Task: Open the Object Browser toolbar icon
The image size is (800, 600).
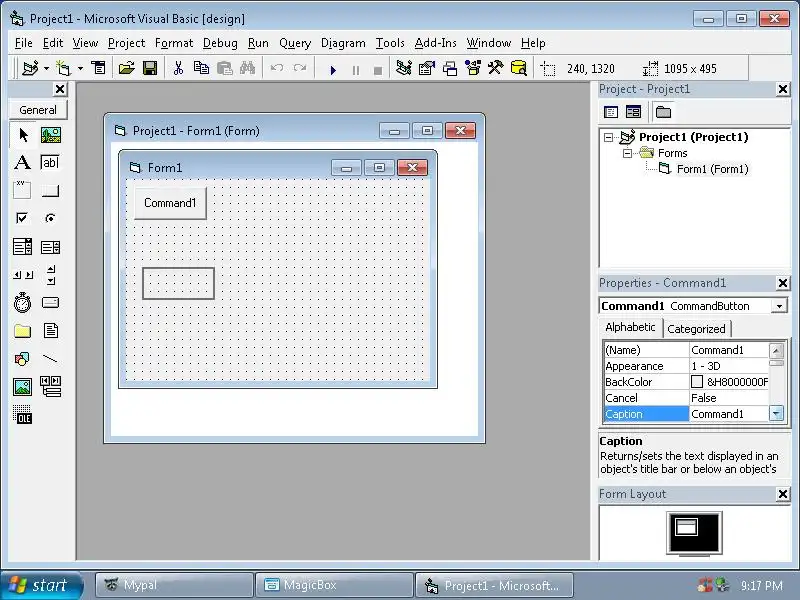Action: coord(473,68)
